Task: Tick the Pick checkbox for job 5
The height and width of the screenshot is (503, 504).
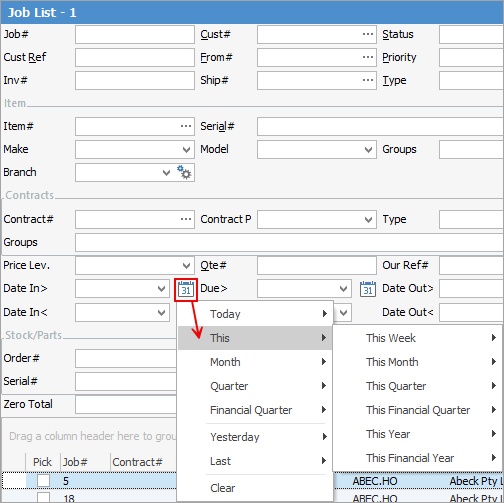Action: (x=43, y=481)
